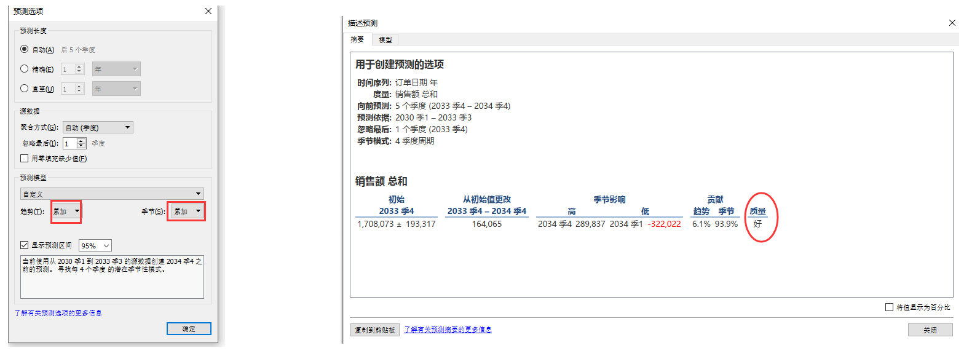
Task: Click the red seasonal low value -322,022
Action: tap(665, 224)
